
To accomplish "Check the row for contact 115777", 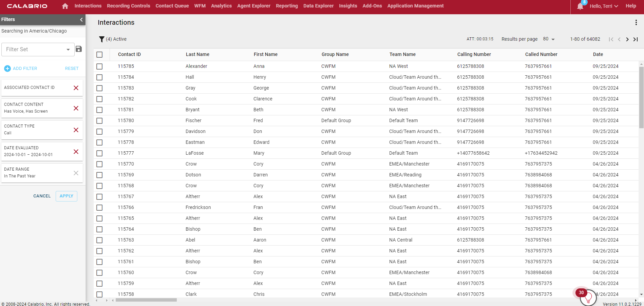I will (99, 153).
